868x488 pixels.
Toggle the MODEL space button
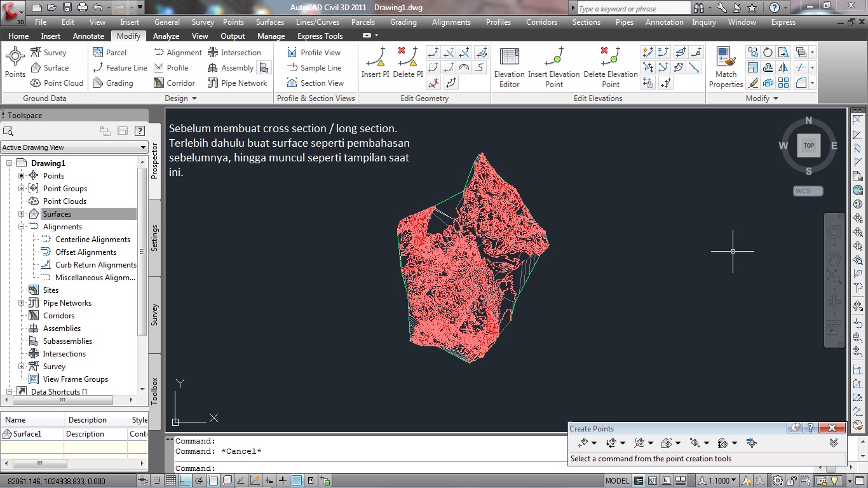pos(617,481)
